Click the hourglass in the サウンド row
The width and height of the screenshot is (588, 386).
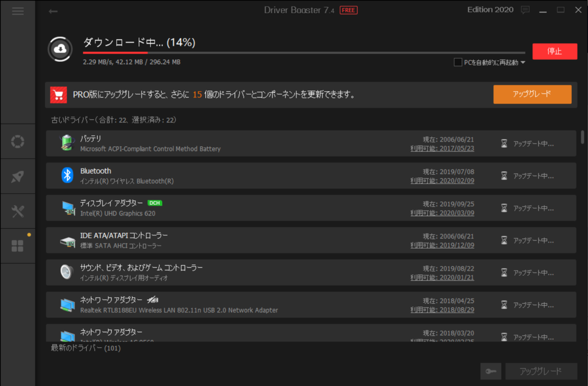point(504,273)
